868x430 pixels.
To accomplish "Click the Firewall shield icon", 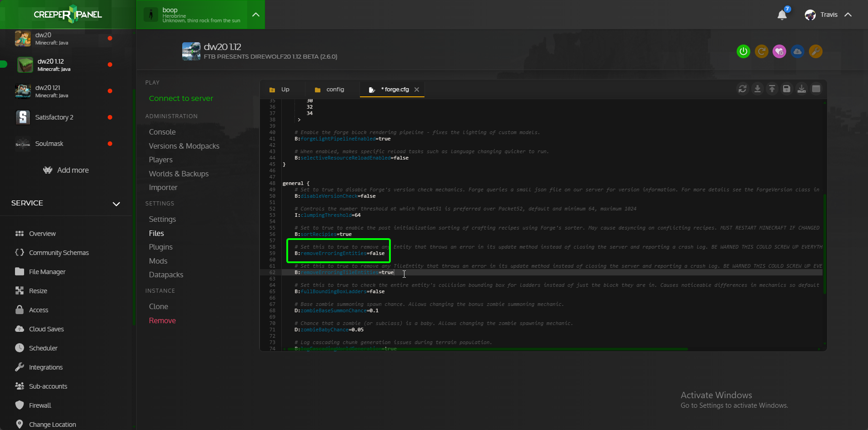I will (20, 405).
